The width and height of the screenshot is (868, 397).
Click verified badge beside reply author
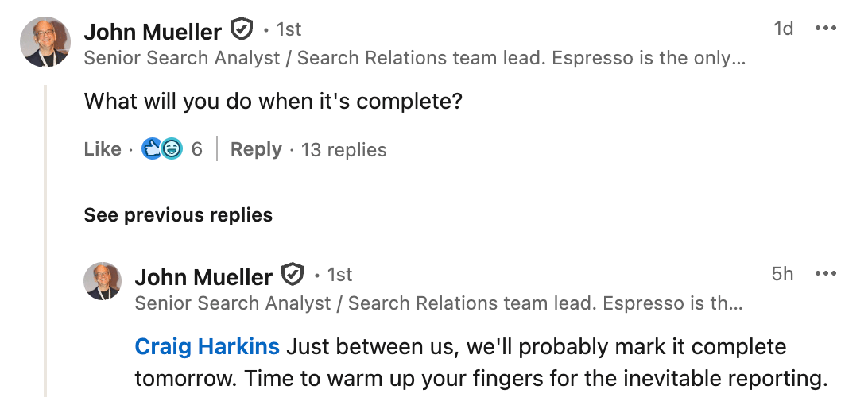(x=293, y=275)
